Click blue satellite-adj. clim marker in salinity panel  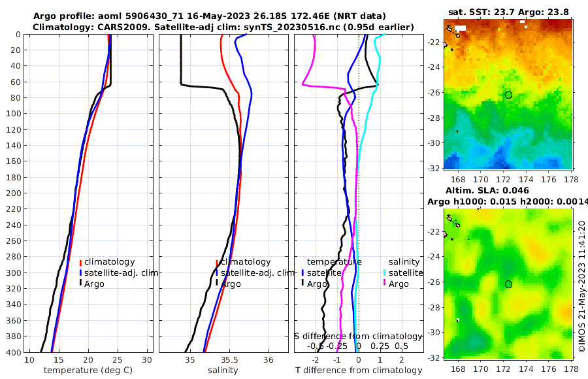click(217, 272)
